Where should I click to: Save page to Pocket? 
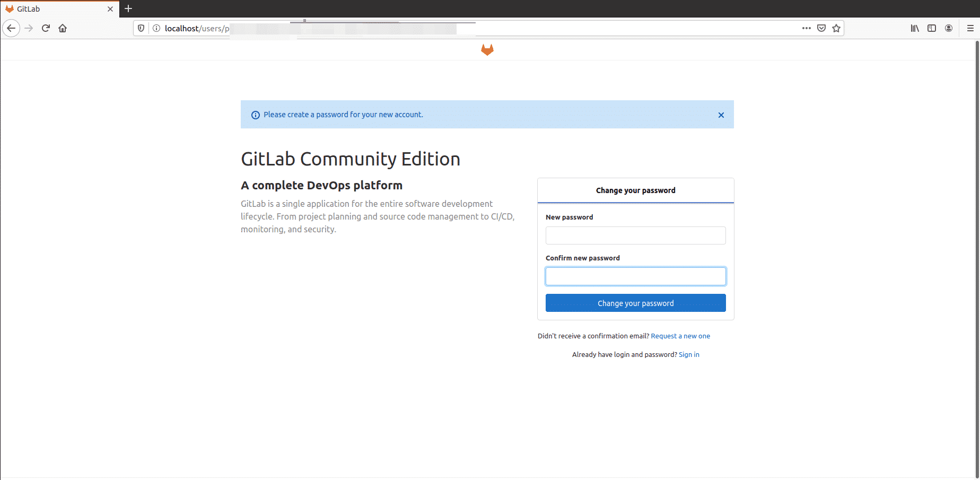tap(821, 28)
